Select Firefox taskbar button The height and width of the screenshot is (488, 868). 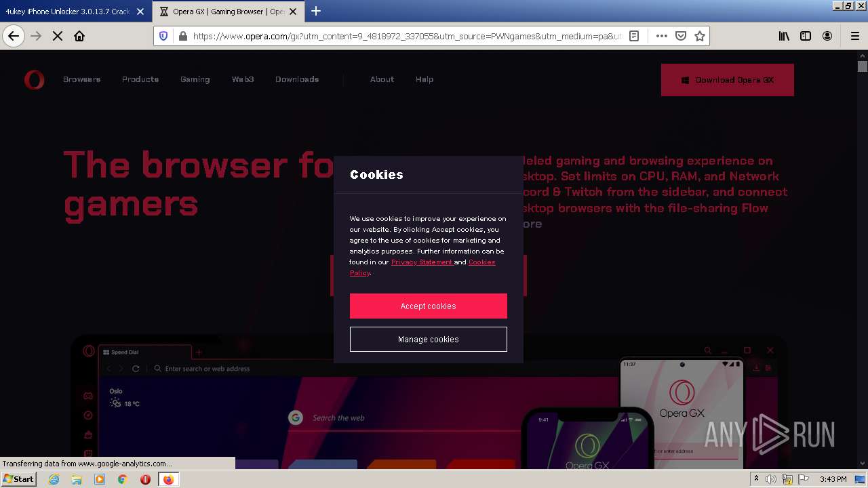168,479
